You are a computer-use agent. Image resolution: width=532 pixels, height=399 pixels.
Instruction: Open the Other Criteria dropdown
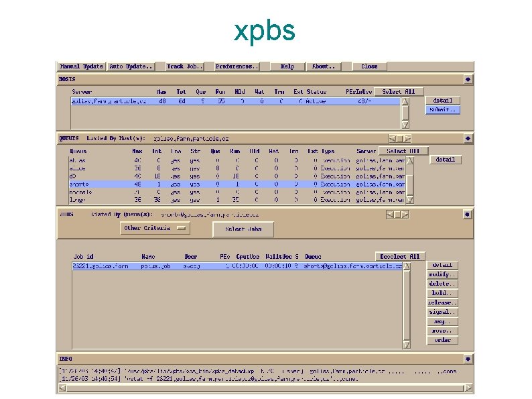[155, 228]
